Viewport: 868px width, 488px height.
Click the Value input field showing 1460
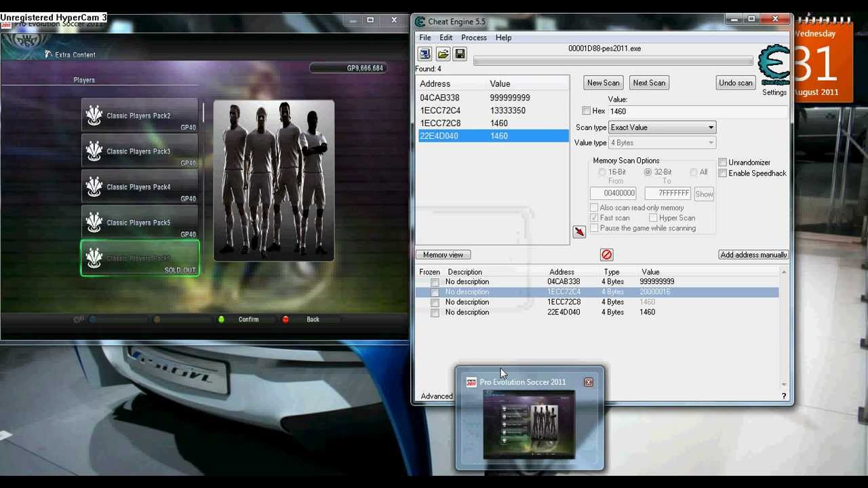[698, 111]
